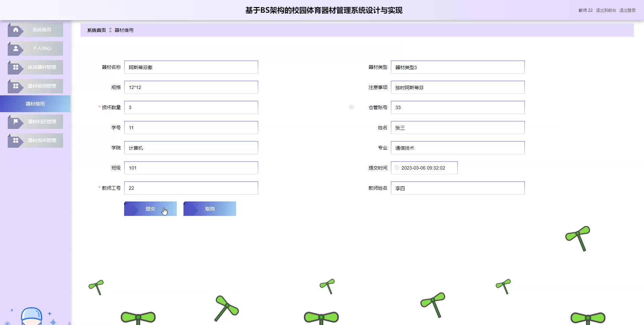Click the 教师姓名 field label
This screenshot has height=325, width=644.
point(378,188)
